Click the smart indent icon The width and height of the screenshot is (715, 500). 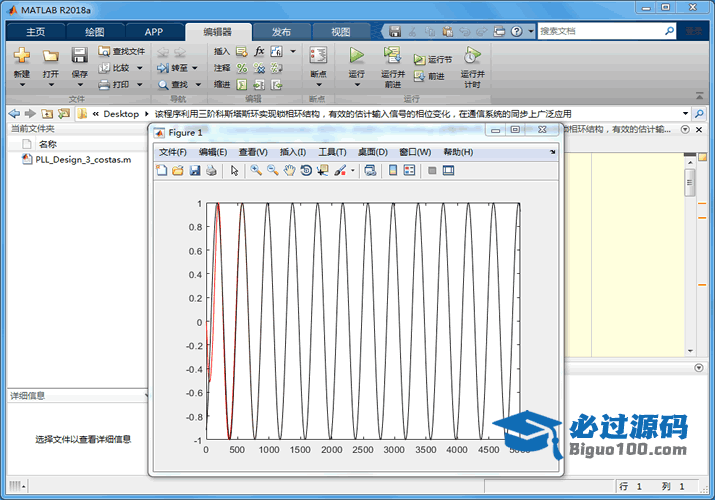pos(242,84)
